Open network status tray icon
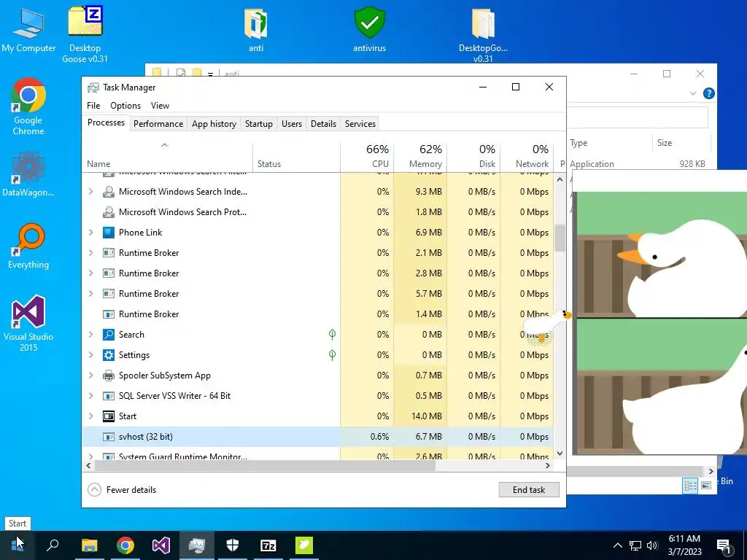Viewport: 747px width, 560px height. (x=635, y=545)
